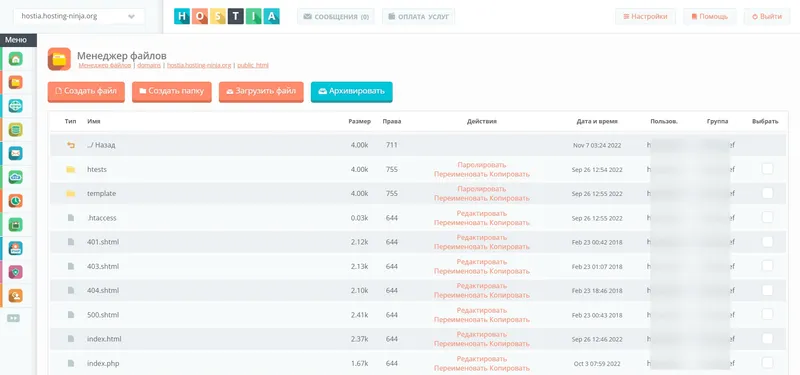Viewport: 800px width, 375px height.
Task: Click the Загрузить файл button
Action: point(261,91)
